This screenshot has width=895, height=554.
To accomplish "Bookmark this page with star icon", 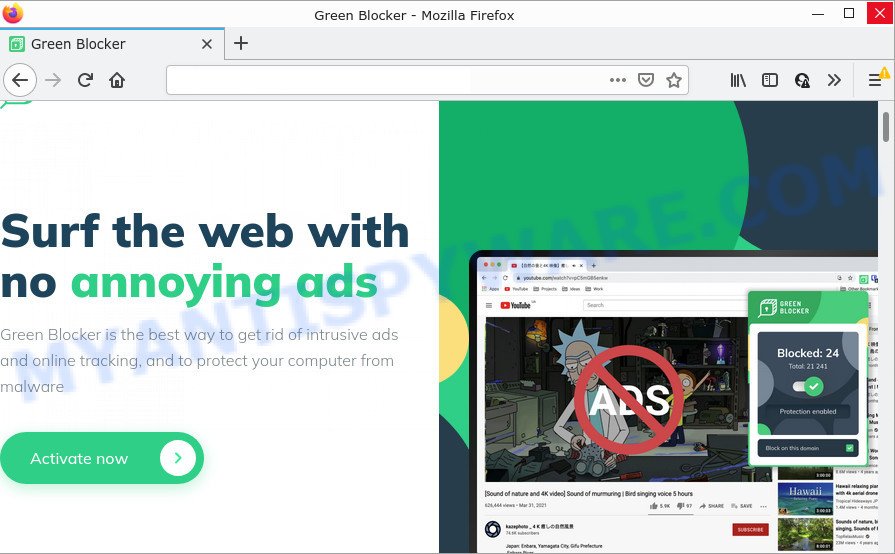I will coord(674,80).
